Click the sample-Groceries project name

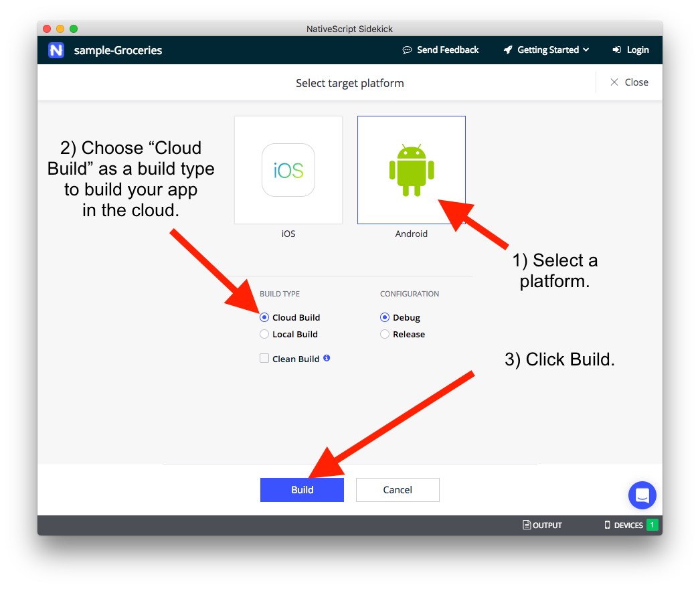118,50
